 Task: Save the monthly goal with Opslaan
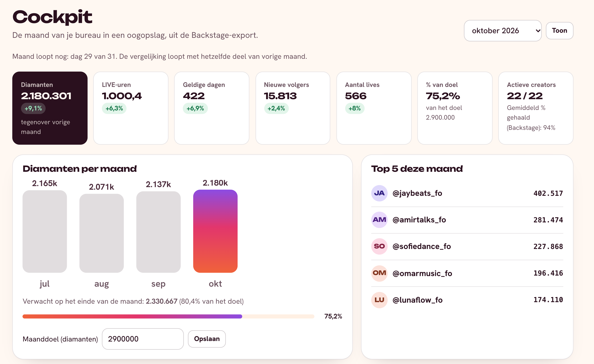click(207, 339)
